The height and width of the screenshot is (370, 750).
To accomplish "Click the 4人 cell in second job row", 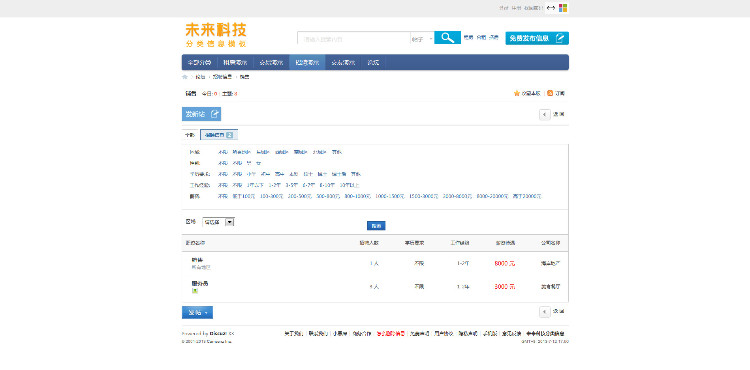I will [x=374, y=287].
